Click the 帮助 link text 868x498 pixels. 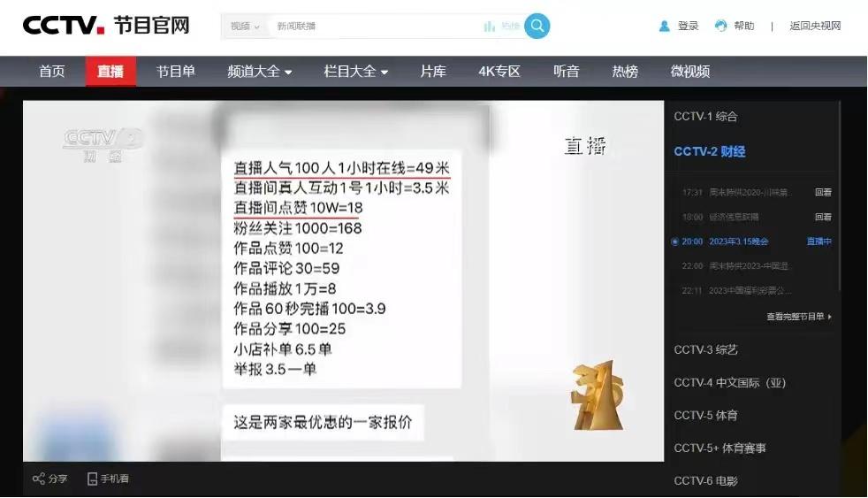(744, 26)
